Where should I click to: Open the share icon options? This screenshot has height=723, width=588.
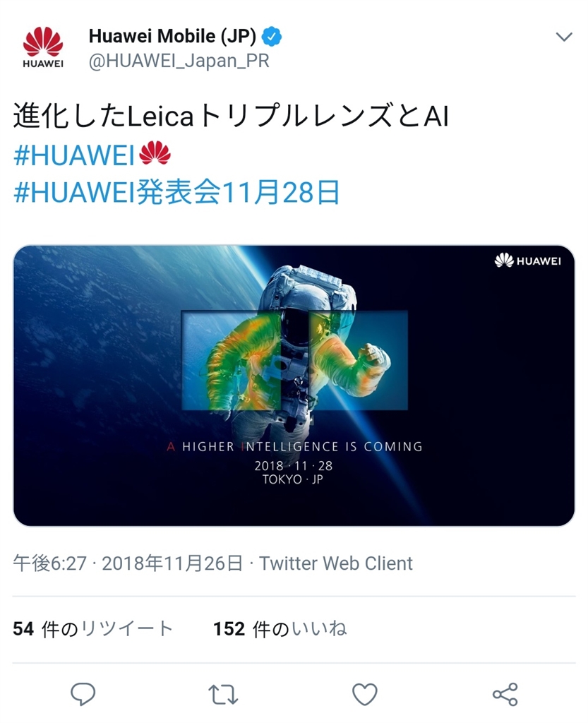click(x=505, y=695)
